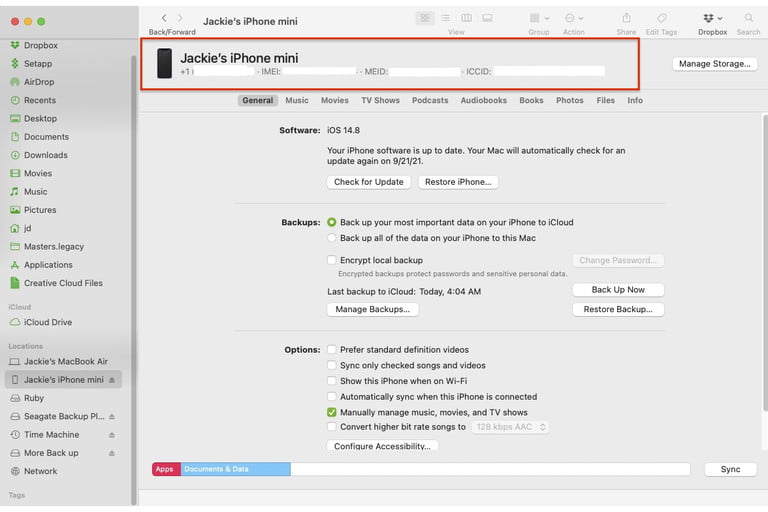Screen dimensions: 768x512
Task: Click the Check for Update button
Action: click(369, 182)
